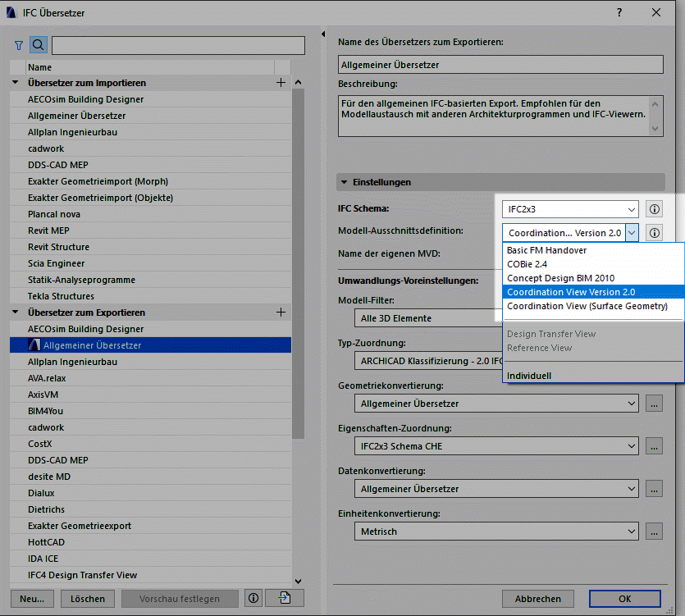Viewport: 685px width, 616px height.
Task: Click the search magnifier icon
Action: [39, 45]
